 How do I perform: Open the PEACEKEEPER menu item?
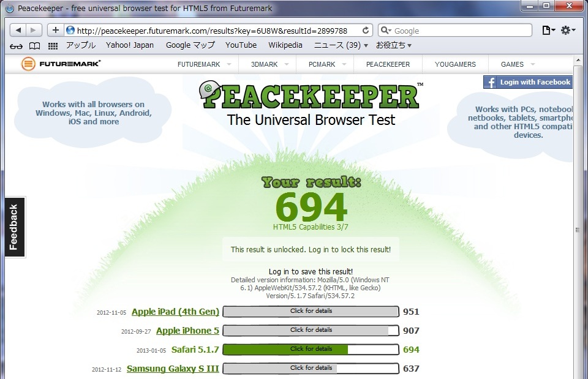pyautogui.click(x=388, y=64)
